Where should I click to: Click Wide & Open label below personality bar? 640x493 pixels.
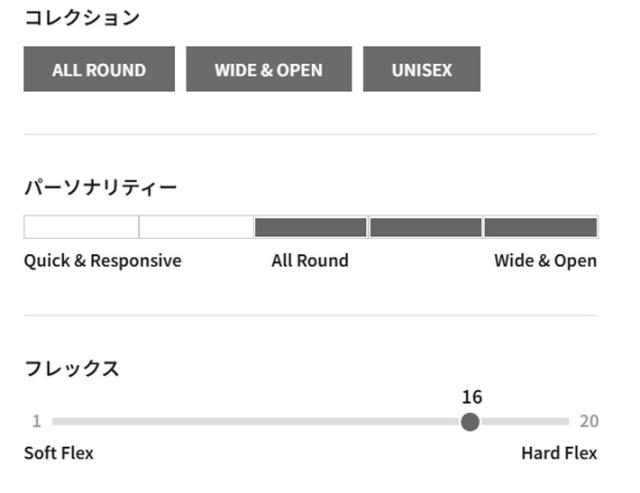coord(545,261)
